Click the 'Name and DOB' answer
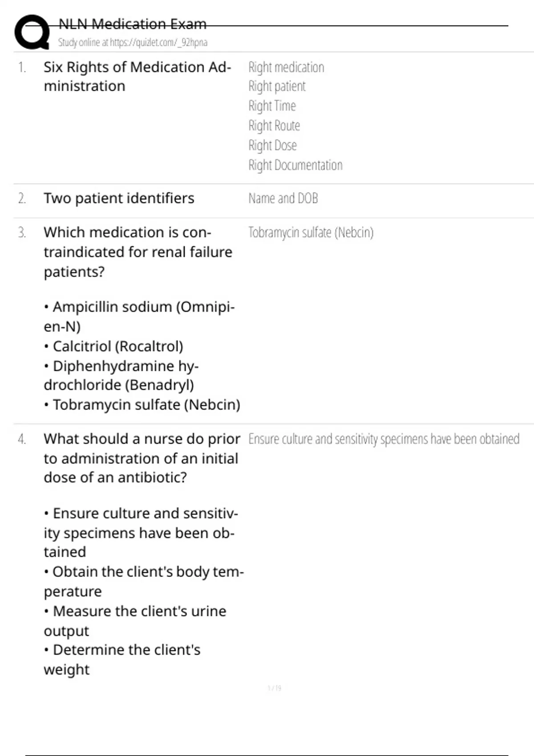Viewport: 534px width, 756px height. (x=283, y=198)
